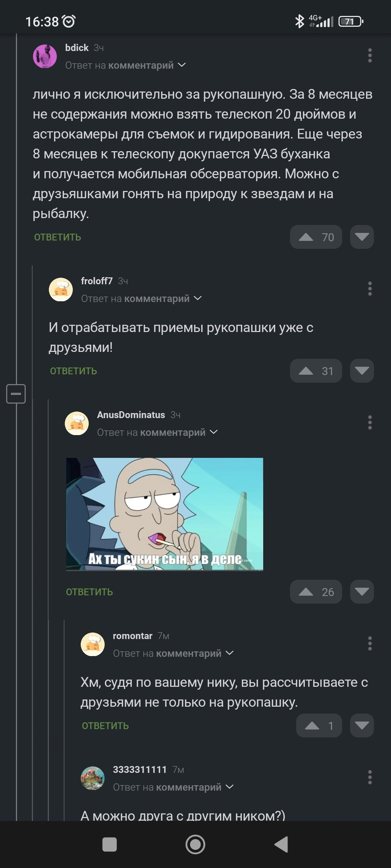This screenshot has width=391, height=868.
Task: Upvote romontar's comment
Action: 319,726
